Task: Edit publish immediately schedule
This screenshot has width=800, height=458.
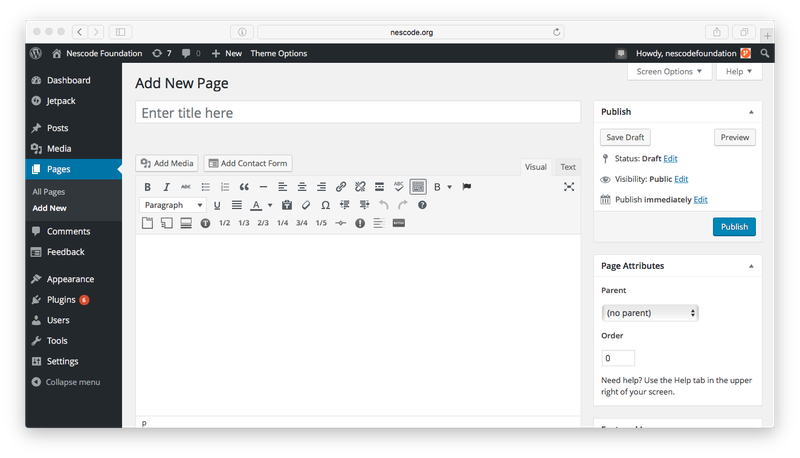Action: click(701, 199)
